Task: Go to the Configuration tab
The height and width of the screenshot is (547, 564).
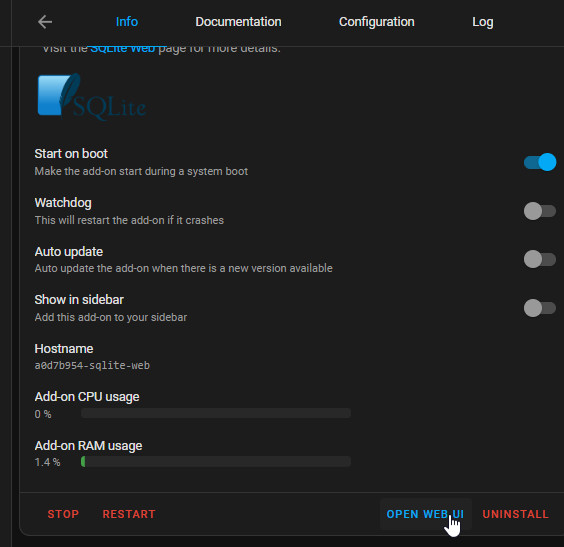Action: click(376, 22)
